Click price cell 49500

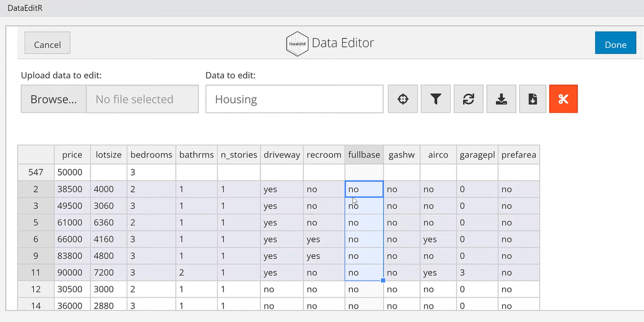pos(72,206)
